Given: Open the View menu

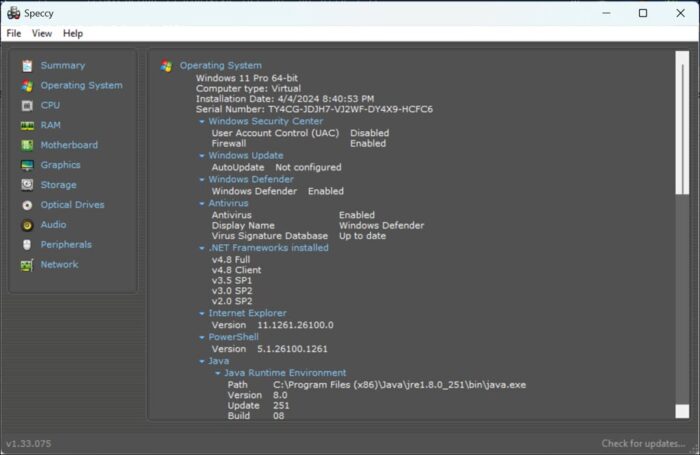Looking at the screenshot, I should pyautogui.click(x=42, y=33).
